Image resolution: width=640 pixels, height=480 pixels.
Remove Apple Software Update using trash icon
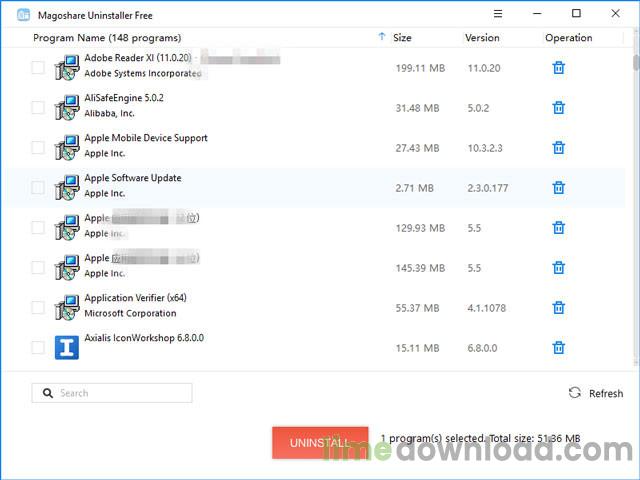[x=559, y=188]
